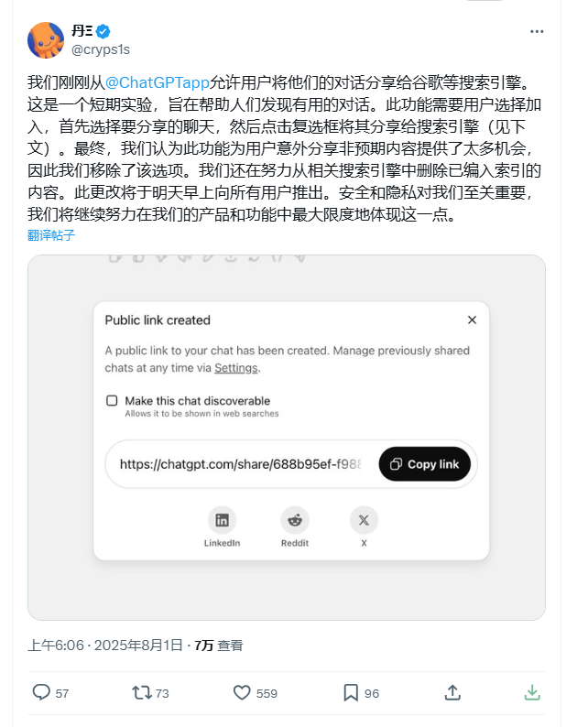
Task: Click the 翻译帖子 translate link
Action: (x=51, y=235)
